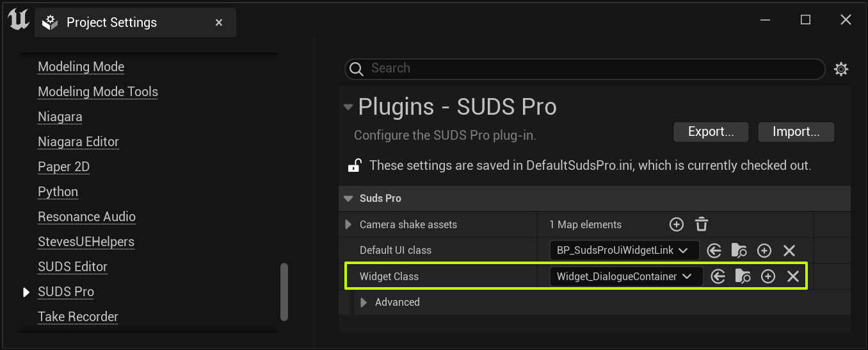Use selected asset for Default UI class
Screen dimensions: 868x350
(714, 251)
